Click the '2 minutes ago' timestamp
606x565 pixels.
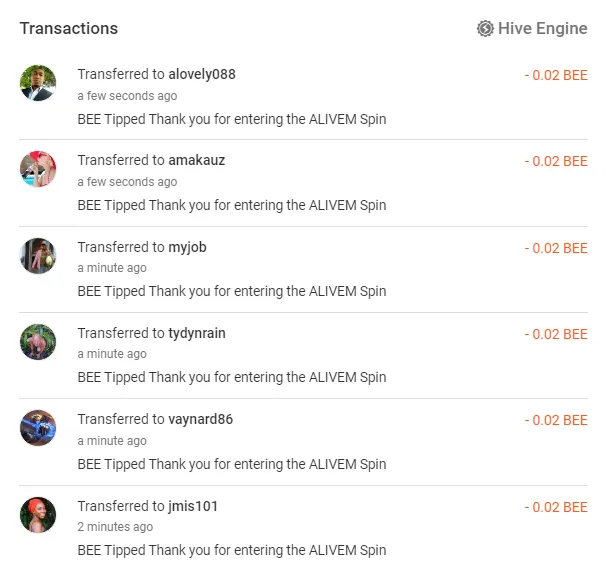coord(115,527)
